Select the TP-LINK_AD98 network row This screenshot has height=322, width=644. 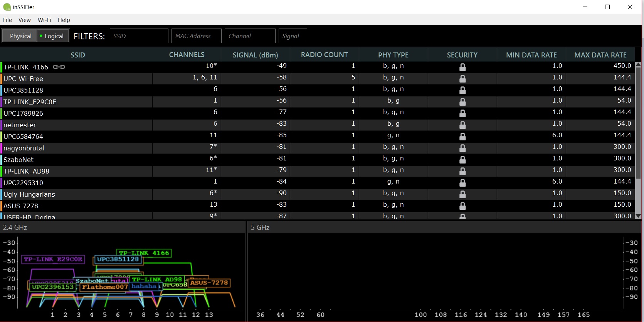pos(317,171)
